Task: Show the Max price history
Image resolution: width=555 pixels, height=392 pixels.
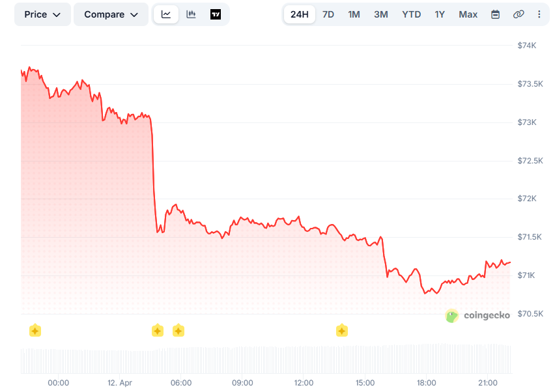Action: tap(468, 14)
